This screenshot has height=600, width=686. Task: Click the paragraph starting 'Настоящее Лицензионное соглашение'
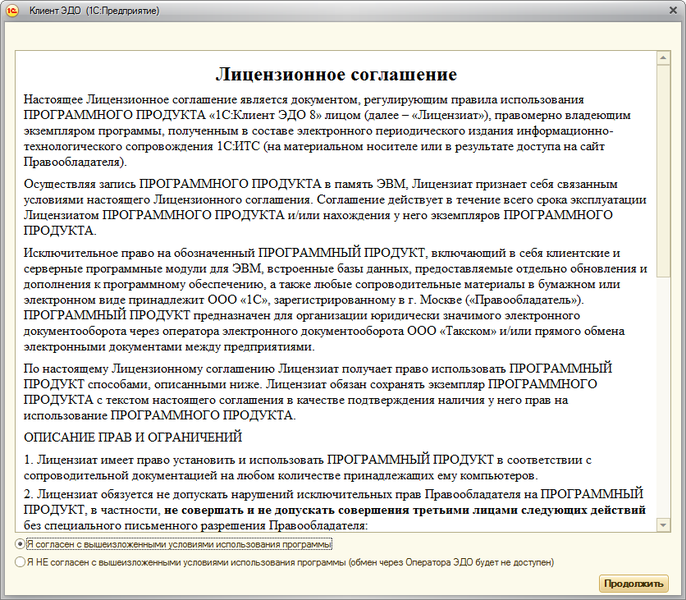327,130
